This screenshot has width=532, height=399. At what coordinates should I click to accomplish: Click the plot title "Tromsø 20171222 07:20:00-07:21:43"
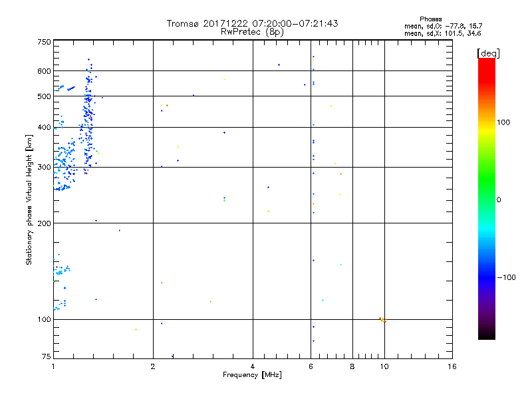252,23
